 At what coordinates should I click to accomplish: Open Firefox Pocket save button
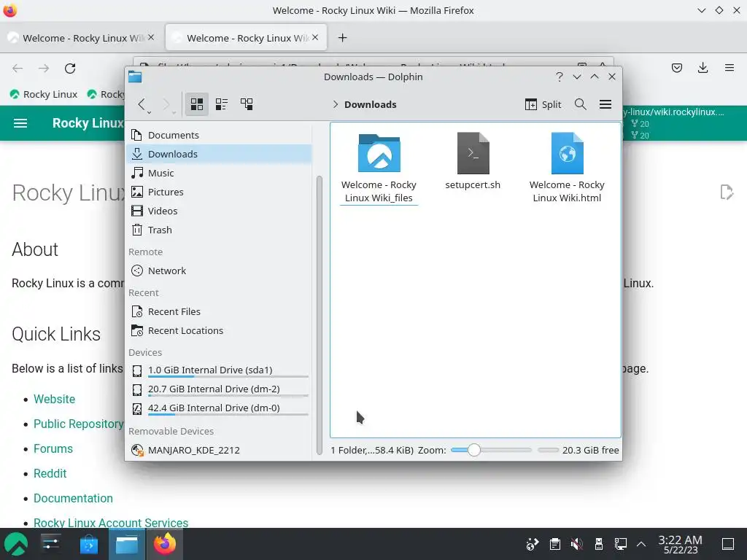point(676,68)
